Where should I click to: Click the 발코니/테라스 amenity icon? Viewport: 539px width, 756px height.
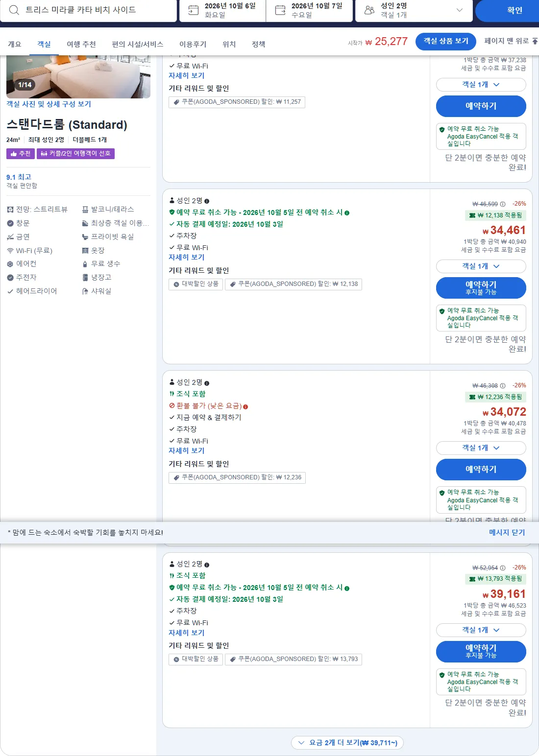point(85,210)
